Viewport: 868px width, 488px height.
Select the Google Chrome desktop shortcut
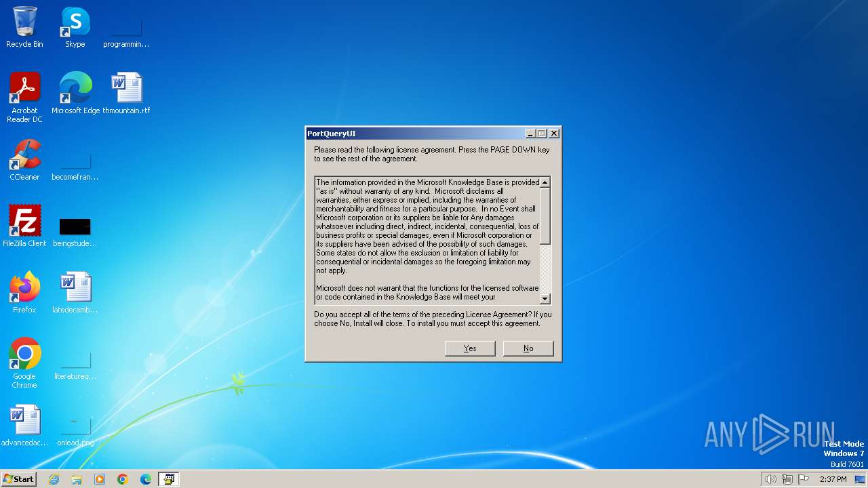(24, 364)
